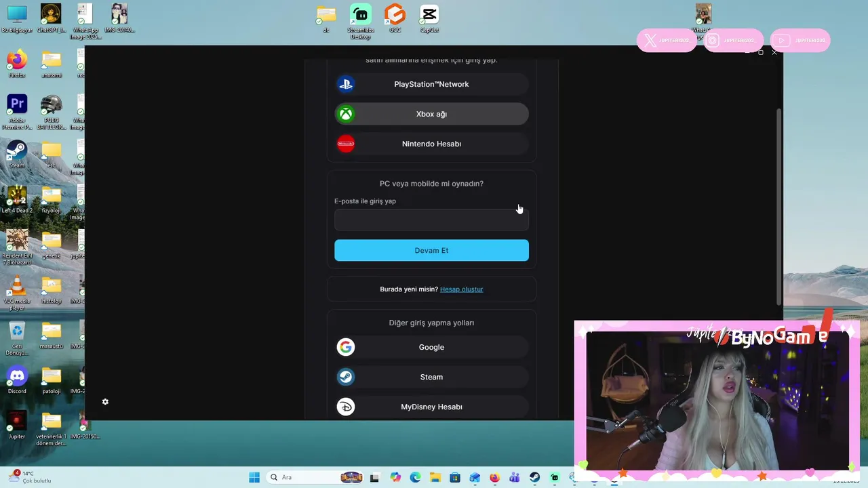Launch Adobe Premiere Pro desktop shortcut
Viewport: 868px width, 488px height.
17,112
